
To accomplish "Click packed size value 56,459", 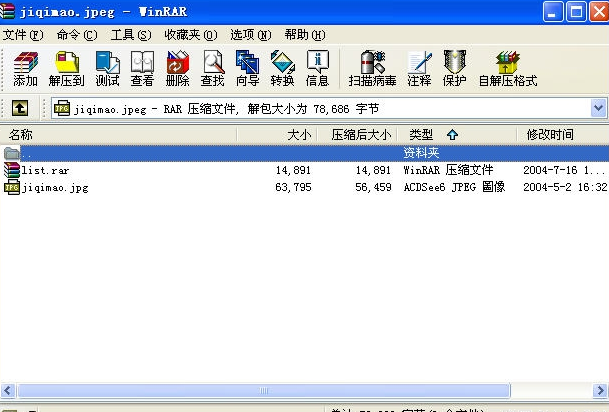I will 373,188.
